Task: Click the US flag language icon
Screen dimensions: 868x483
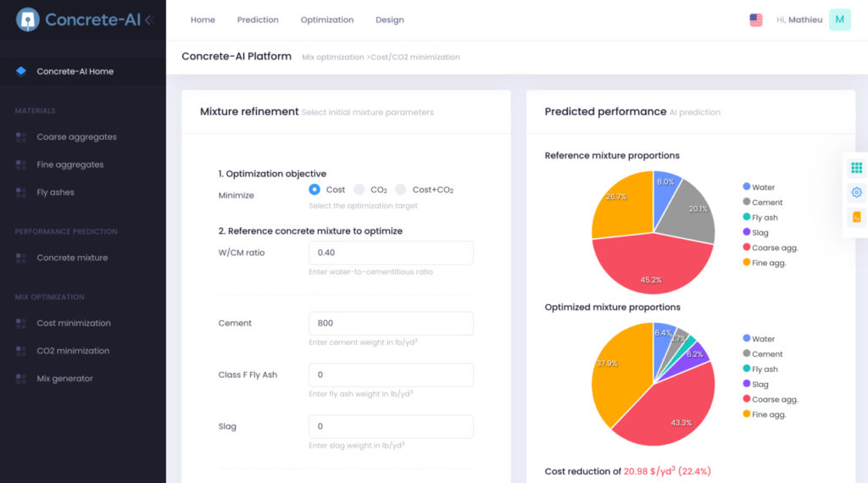Action: click(756, 19)
